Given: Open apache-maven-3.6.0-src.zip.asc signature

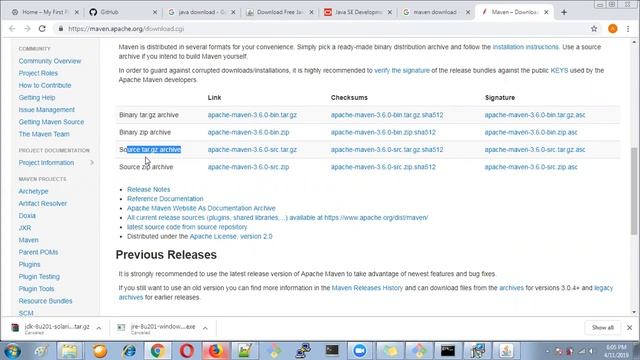Looking at the screenshot, I should coord(531,167).
